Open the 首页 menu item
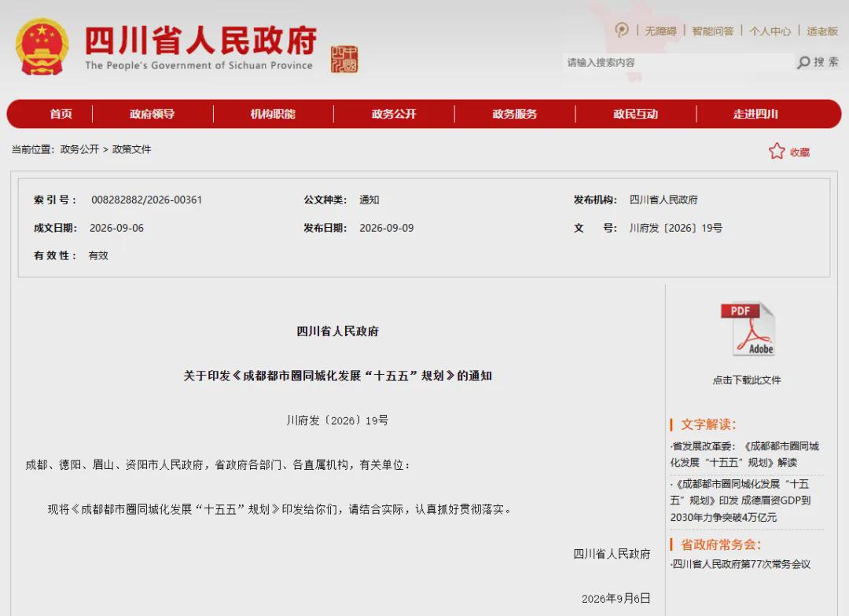Image resolution: width=849 pixels, height=616 pixels. [61, 114]
